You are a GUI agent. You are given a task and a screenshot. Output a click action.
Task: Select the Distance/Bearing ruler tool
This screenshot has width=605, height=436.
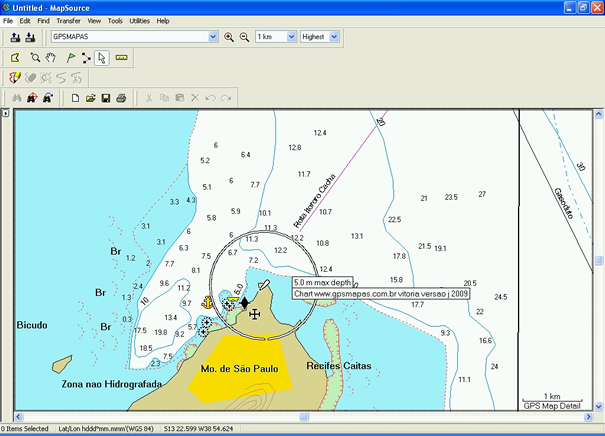point(122,58)
